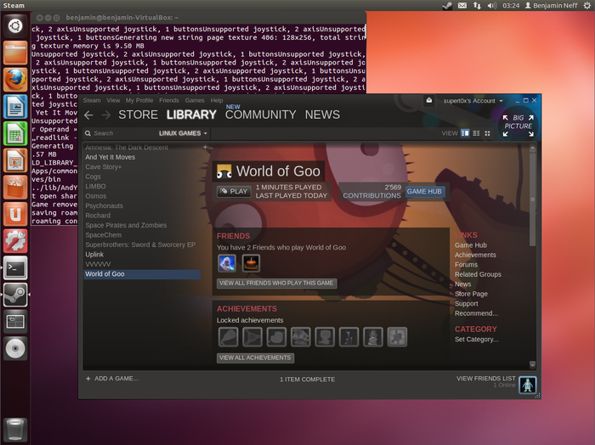This screenshot has height=445, width=595.
Task: Open the Games menu
Action: point(195,100)
